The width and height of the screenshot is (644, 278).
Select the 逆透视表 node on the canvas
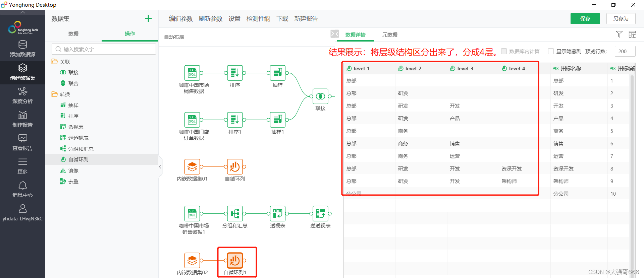pos(320,214)
